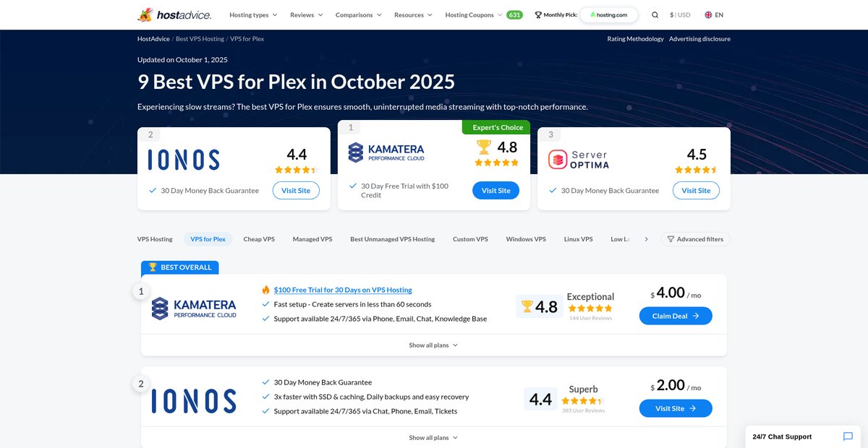Click 631 coupons count badge
The width and height of the screenshot is (868, 448).
pyautogui.click(x=514, y=14)
